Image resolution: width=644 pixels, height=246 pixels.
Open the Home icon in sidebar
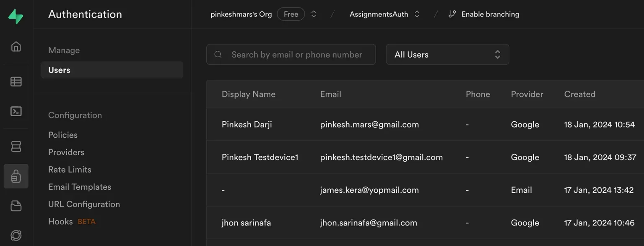click(x=16, y=46)
